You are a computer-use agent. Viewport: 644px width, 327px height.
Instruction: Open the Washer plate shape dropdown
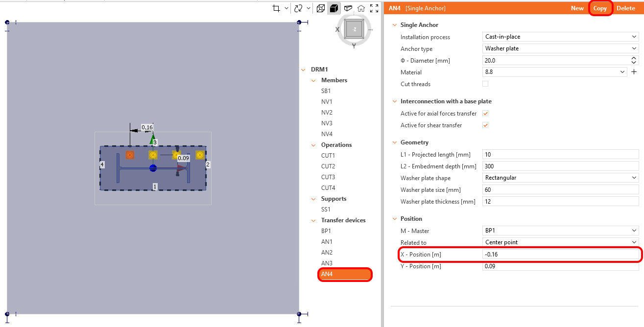coord(560,178)
